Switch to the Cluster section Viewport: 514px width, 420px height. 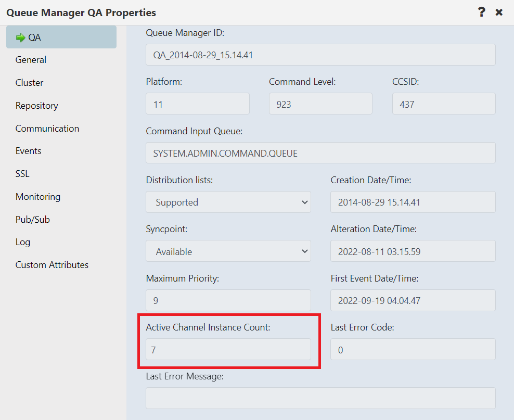pyautogui.click(x=29, y=83)
